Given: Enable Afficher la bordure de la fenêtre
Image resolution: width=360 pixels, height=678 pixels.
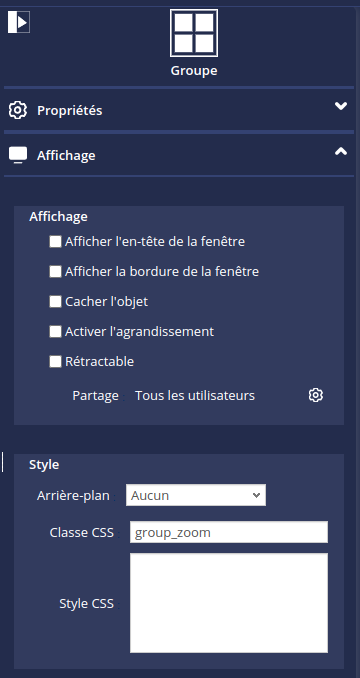Looking at the screenshot, I should tap(55, 272).
